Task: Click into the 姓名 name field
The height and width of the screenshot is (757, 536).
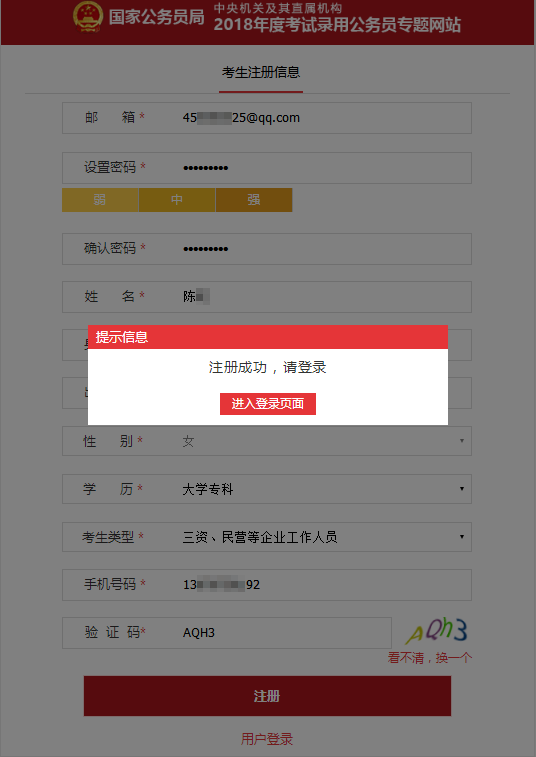Action: click(267, 297)
